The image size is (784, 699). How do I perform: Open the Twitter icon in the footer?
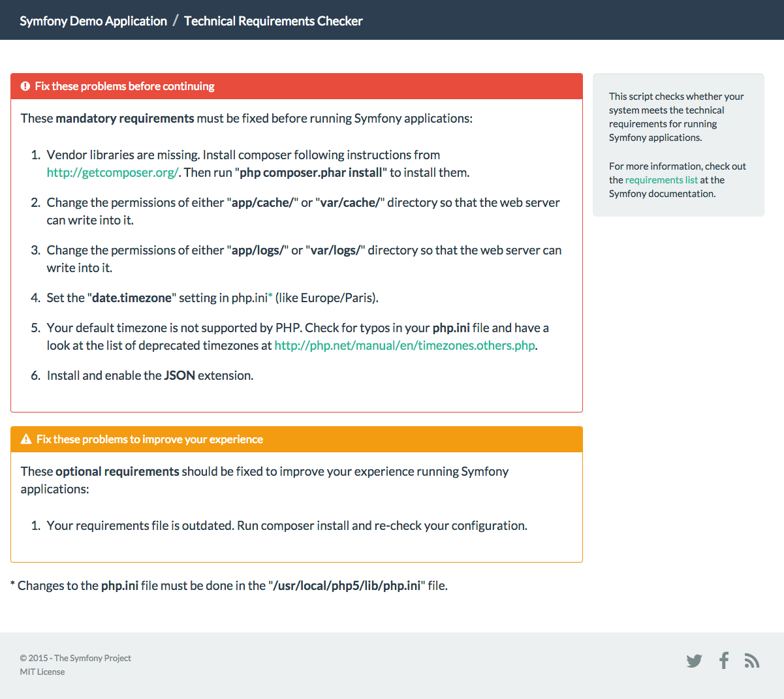point(694,661)
